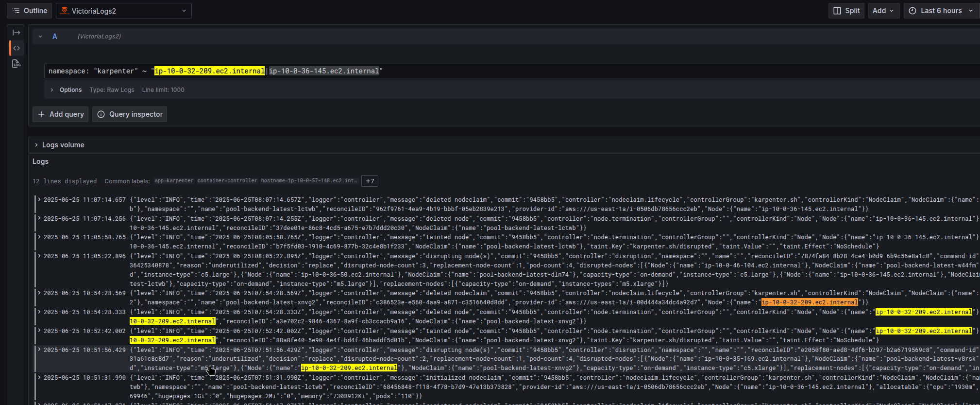Open the Add dropdown menu
980x405 pixels.
point(883,11)
